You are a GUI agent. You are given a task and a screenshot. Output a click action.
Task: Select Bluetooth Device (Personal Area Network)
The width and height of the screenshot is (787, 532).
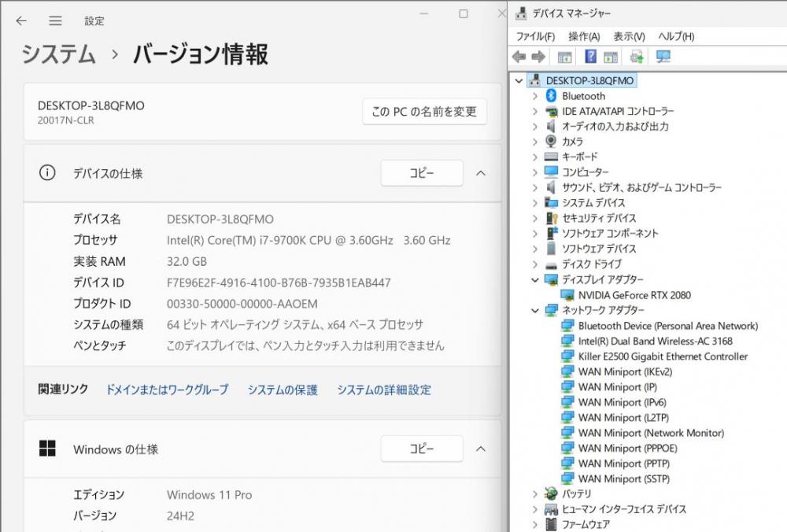(668, 326)
